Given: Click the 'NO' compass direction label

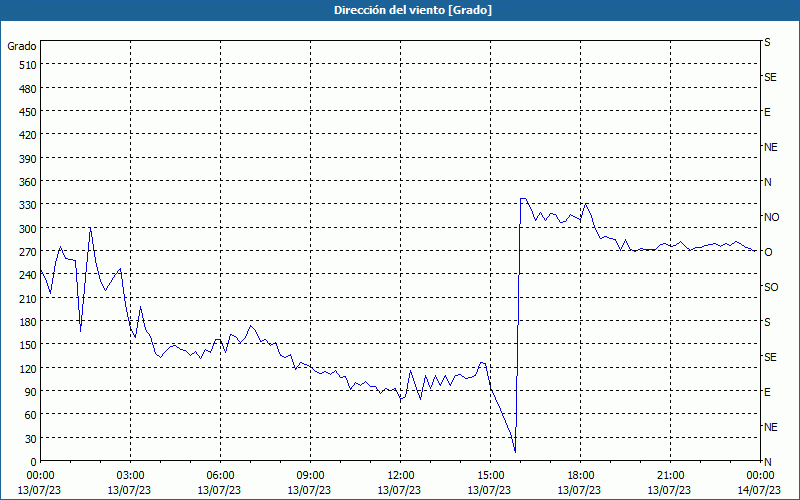Looking at the screenshot, I should pyautogui.click(x=771, y=217).
